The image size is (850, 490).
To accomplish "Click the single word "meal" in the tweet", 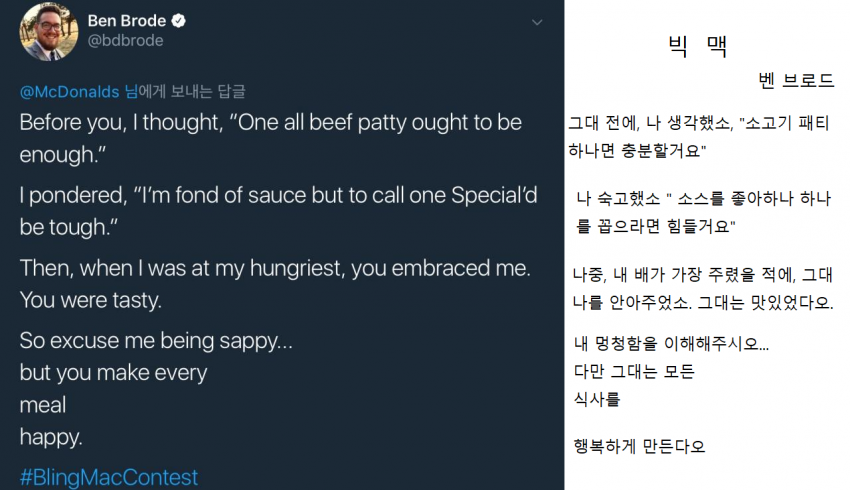I will (43, 405).
